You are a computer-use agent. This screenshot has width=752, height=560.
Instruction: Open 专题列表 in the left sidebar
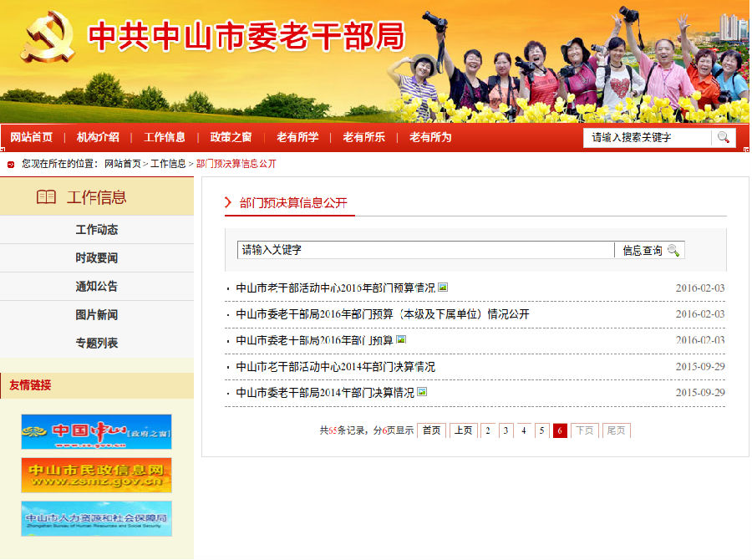pyautogui.click(x=96, y=344)
